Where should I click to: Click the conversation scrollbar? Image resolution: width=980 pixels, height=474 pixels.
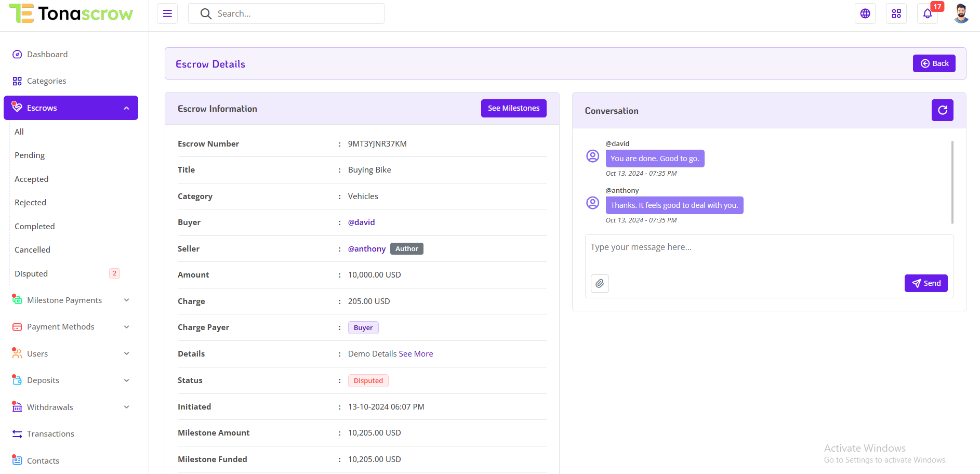tap(952, 182)
